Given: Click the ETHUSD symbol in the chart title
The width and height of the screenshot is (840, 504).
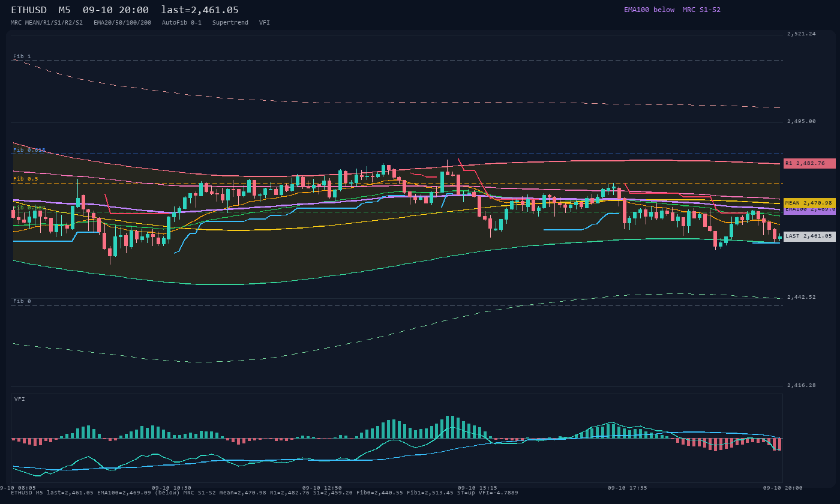Looking at the screenshot, I should click(29, 10).
